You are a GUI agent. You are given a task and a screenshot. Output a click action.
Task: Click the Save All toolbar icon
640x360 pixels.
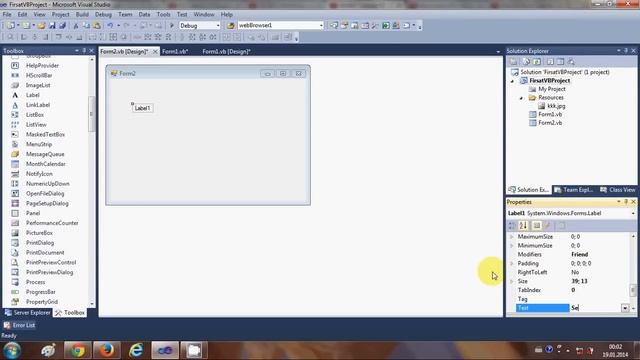tap(62, 25)
